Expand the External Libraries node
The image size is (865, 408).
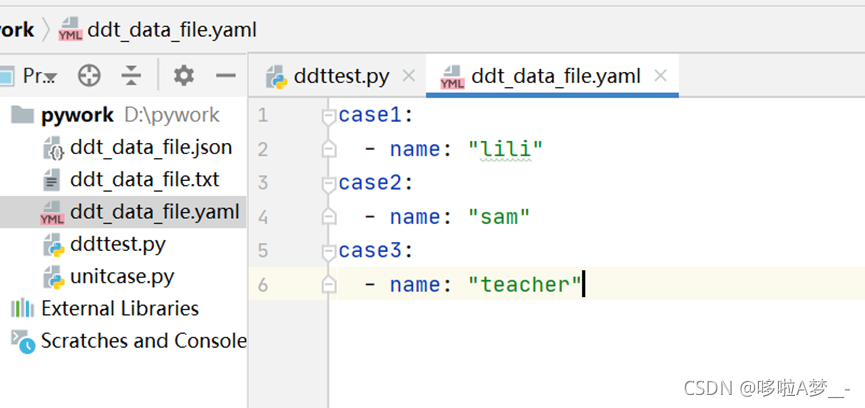point(119,308)
